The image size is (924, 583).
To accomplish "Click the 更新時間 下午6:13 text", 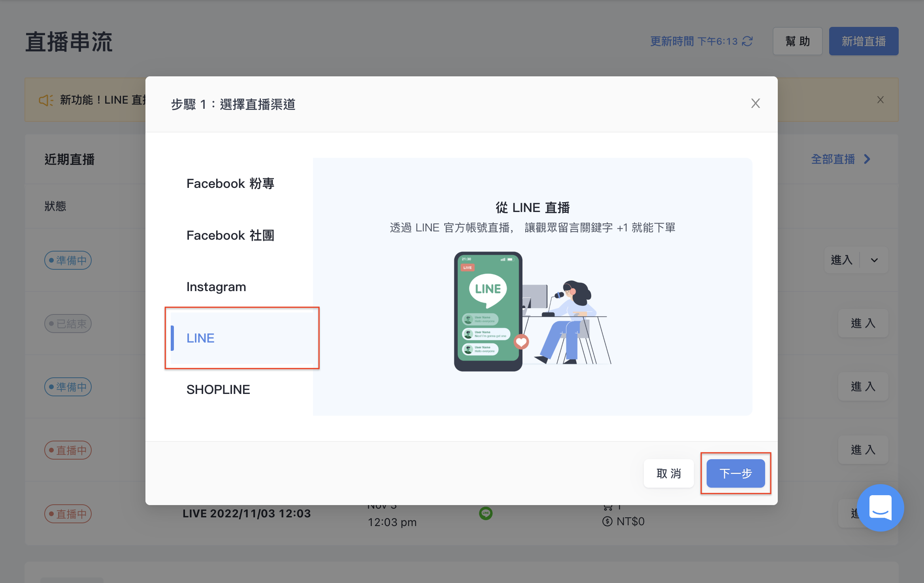I will pos(694,41).
